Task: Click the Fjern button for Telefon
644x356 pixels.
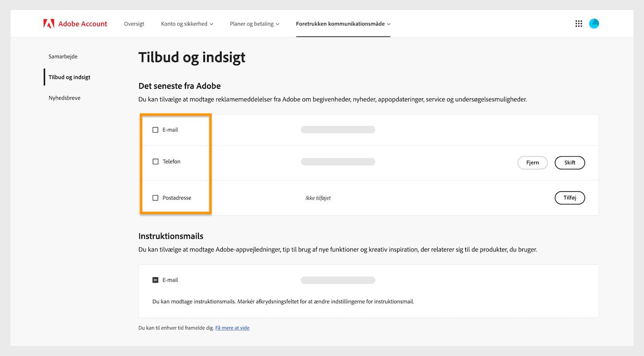Action: [x=532, y=163]
